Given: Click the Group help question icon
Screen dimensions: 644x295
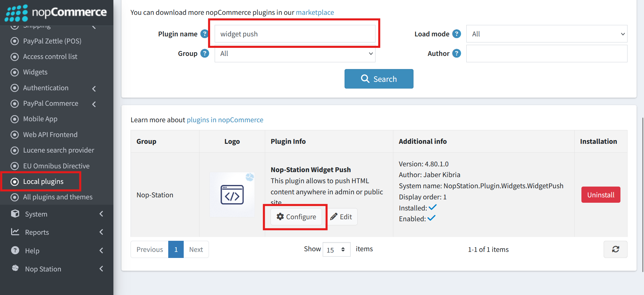Looking at the screenshot, I should 205,53.
